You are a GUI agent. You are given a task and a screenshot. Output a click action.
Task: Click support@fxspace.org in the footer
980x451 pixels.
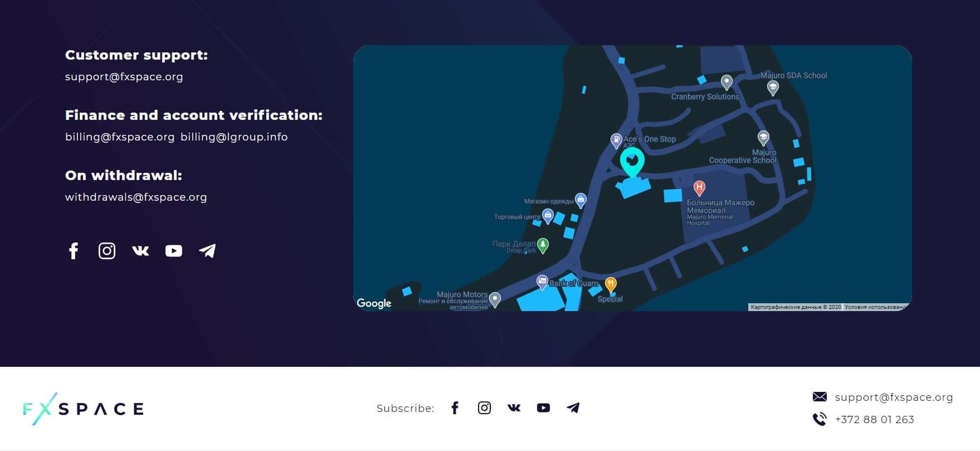(x=894, y=397)
